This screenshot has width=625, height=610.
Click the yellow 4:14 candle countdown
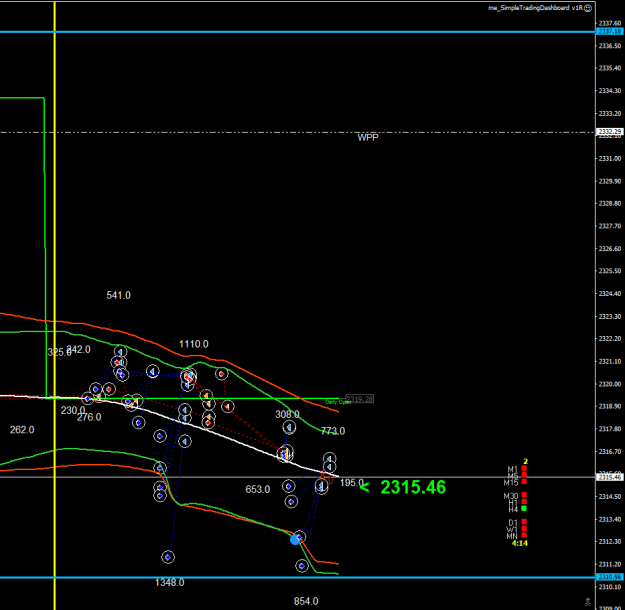click(x=519, y=543)
